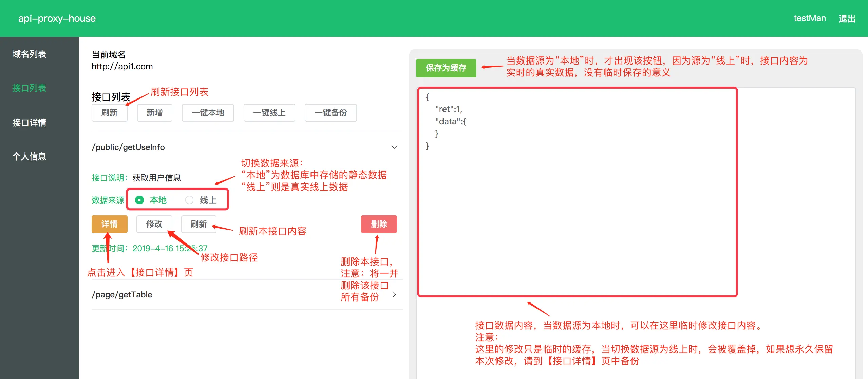Click 一键备份 button
The width and height of the screenshot is (868, 379).
(x=331, y=112)
